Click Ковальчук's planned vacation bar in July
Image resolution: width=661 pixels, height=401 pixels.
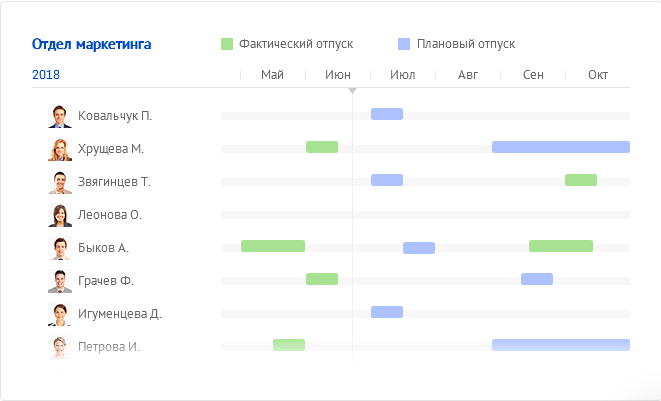point(387,114)
